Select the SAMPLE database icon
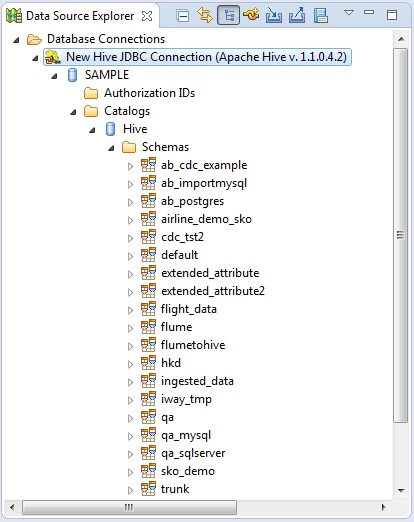414x522 pixels. coord(72,75)
